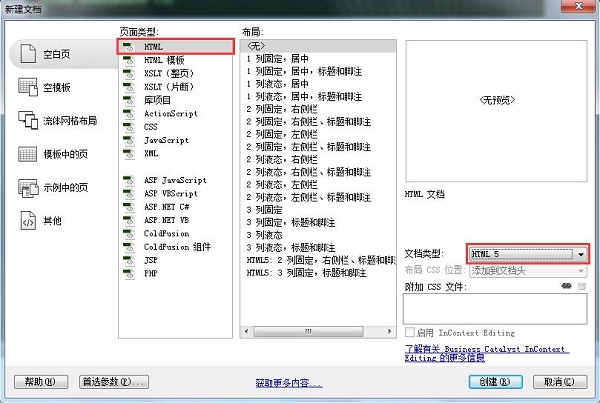The image size is (600, 403).
Task: Expand the 文档类型 HTML 5 dropdown
Action: click(581, 255)
